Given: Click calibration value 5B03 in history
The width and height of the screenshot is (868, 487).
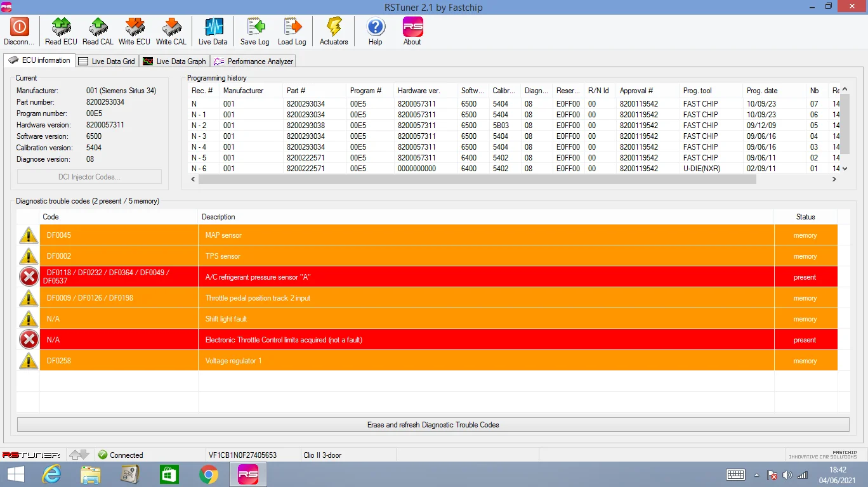Looking at the screenshot, I should (501, 126).
